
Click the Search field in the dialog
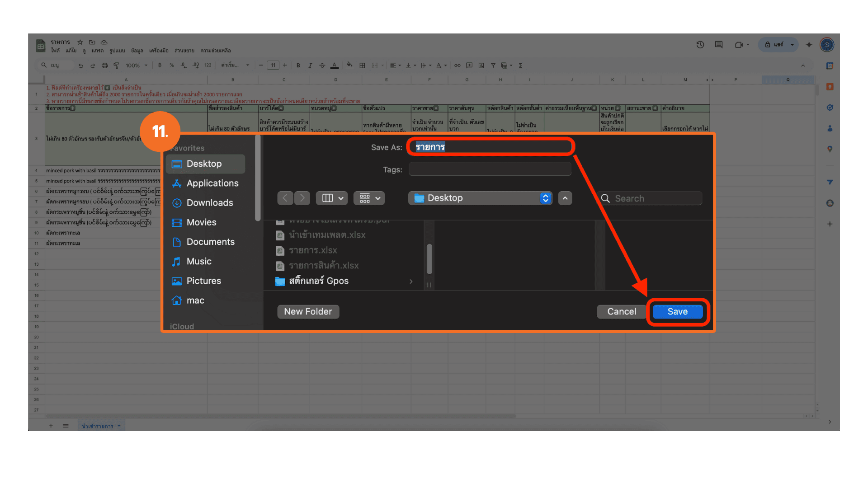tap(656, 198)
